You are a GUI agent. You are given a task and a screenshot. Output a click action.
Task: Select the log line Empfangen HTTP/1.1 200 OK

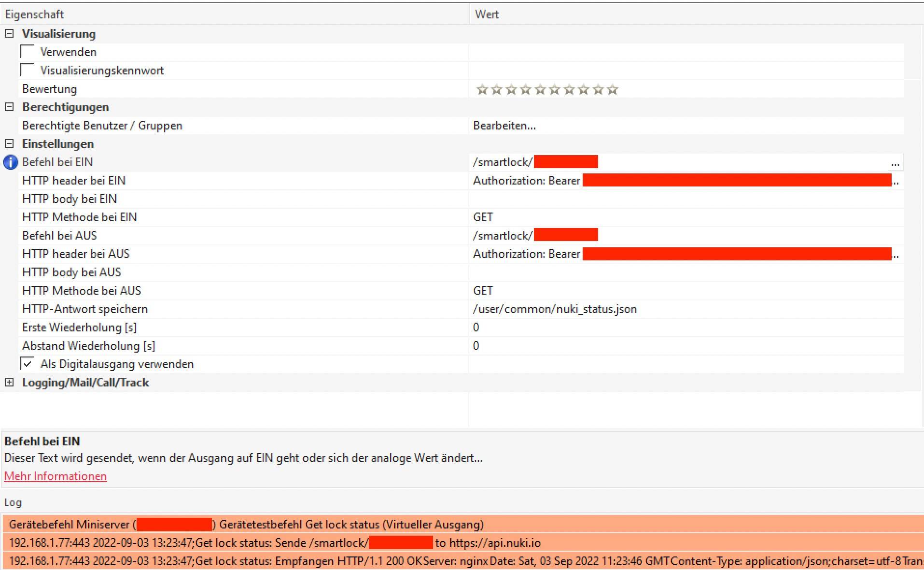pos(463,561)
